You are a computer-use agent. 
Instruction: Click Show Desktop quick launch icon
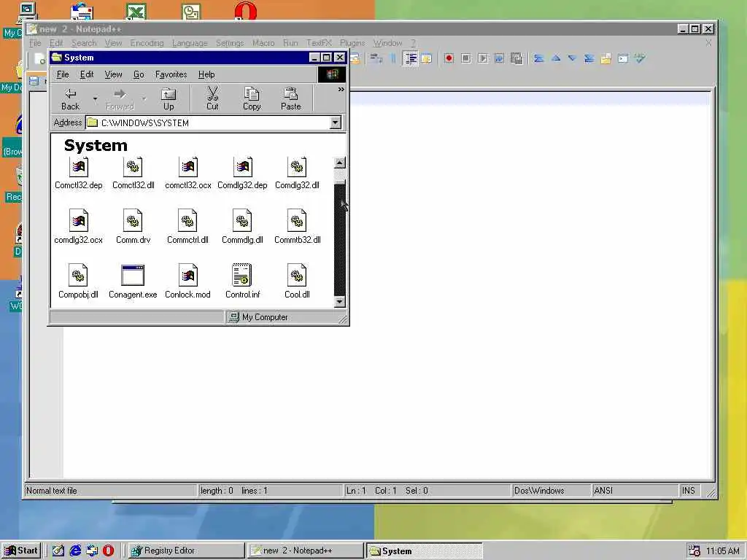58,551
